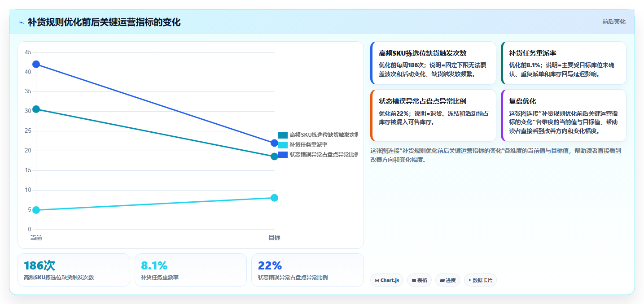Click the lightning icon beside the page title
This screenshot has height=304, width=644.
tap(21, 22)
